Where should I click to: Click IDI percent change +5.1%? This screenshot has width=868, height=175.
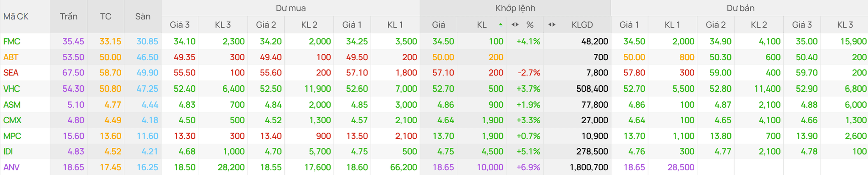click(529, 152)
